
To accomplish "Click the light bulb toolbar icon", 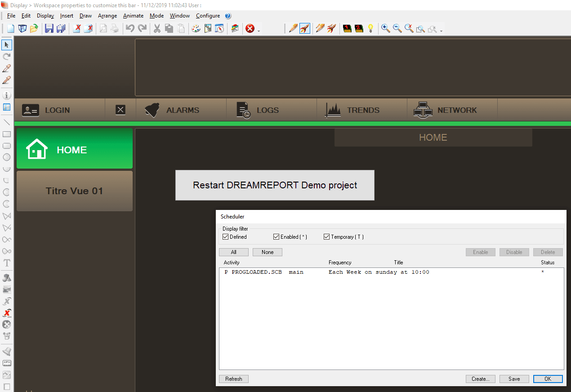I will (x=370, y=28).
